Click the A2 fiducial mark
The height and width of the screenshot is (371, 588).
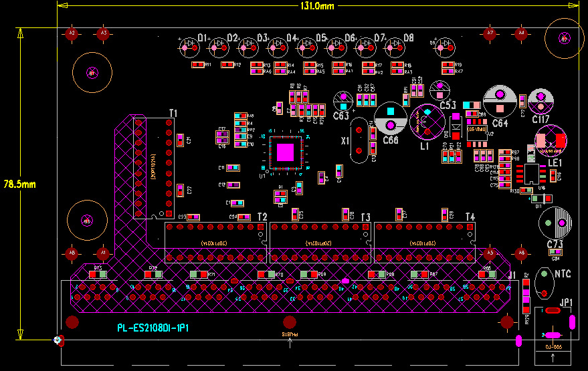(x=72, y=32)
